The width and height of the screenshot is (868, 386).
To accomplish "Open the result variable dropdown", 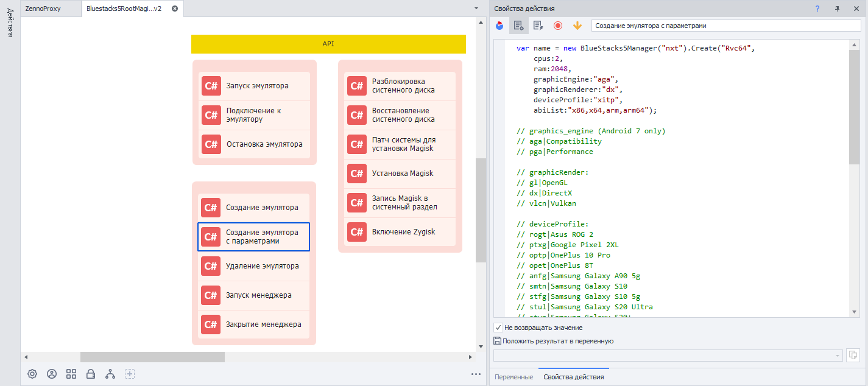I will [838, 356].
